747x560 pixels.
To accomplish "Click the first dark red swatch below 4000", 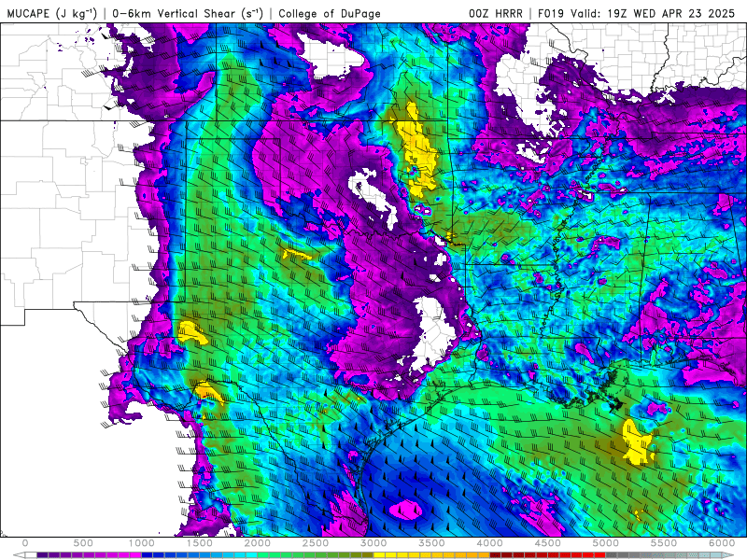I will pyautogui.click(x=496, y=555).
